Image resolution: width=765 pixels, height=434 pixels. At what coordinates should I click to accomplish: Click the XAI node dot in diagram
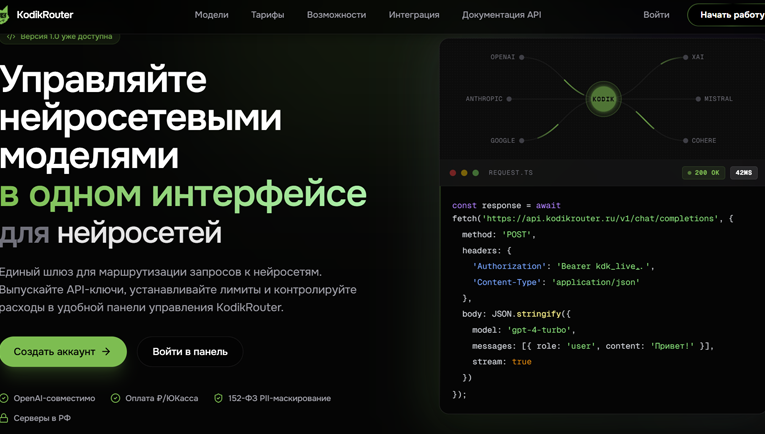pyautogui.click(x=685, y=57)
